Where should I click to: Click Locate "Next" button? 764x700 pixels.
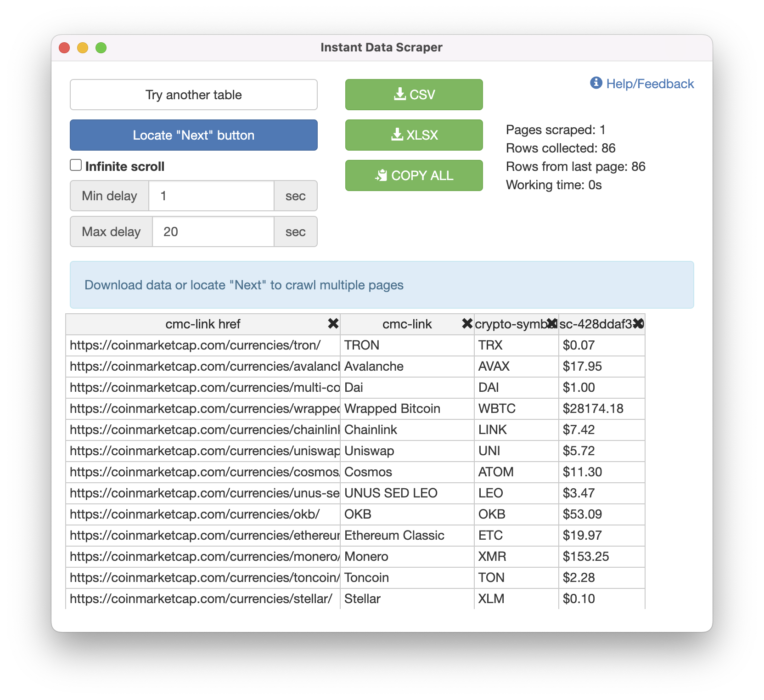[193, 135]
